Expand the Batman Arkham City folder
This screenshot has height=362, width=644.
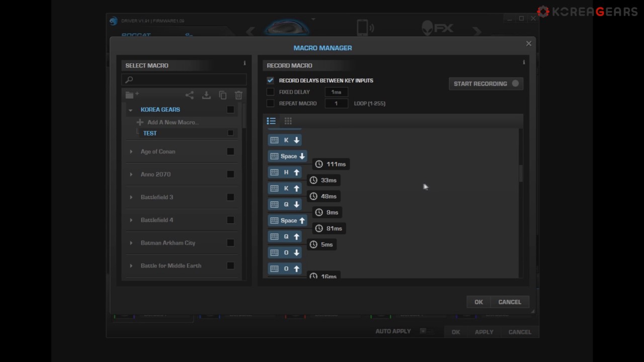coord(131,243)
